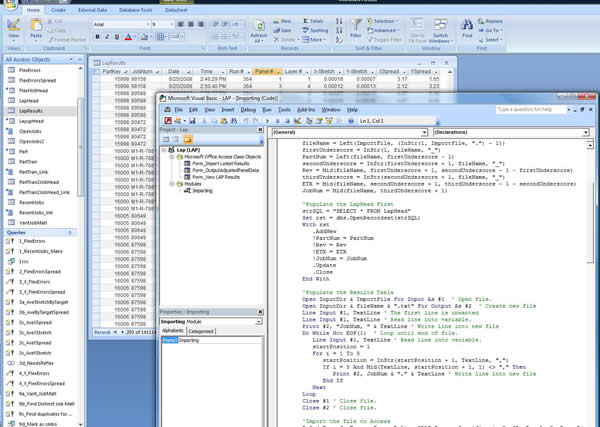Screen dimensions: 600x427
Task: Open the font name combo box showing Arial
Action: [121, 24]
